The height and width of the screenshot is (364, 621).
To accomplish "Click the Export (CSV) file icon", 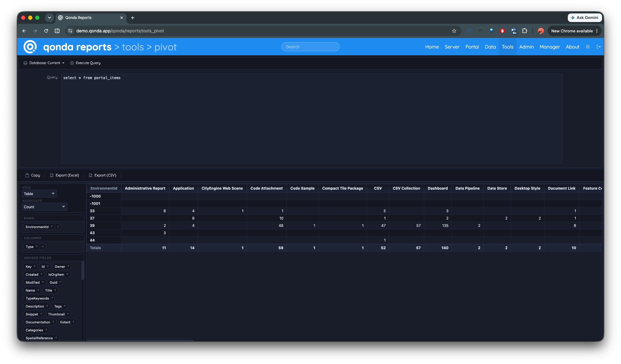I will click(90, 175).
